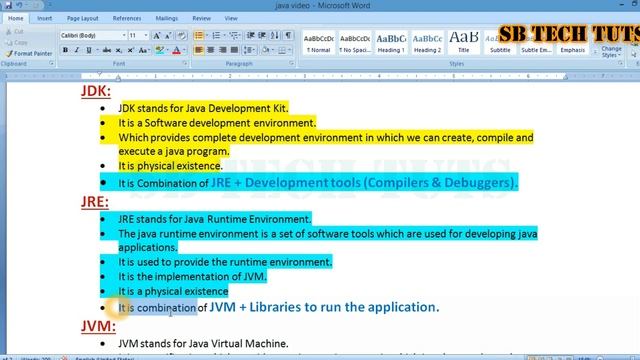Switch to the References tab

pyautogui.click(x=127, y=18)
